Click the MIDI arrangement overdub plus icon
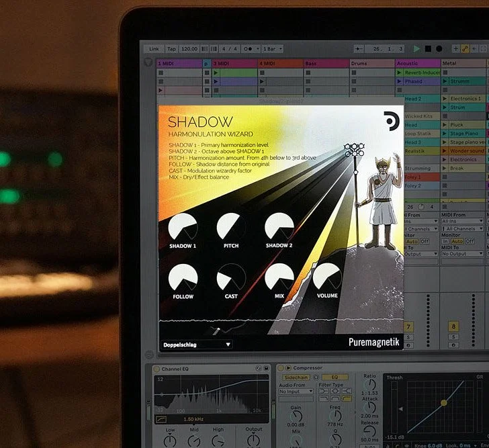This screenshot has height=448, width=489. (x=455, y=48)
